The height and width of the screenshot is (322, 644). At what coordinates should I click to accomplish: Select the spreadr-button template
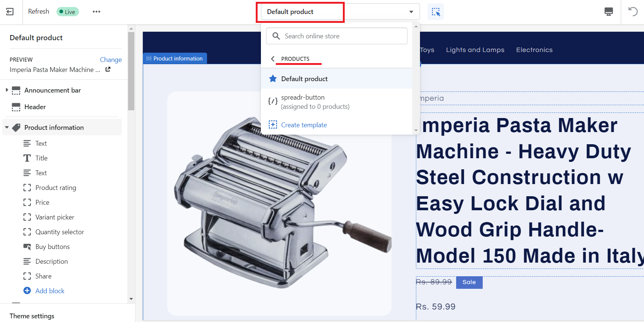[337, 102]
